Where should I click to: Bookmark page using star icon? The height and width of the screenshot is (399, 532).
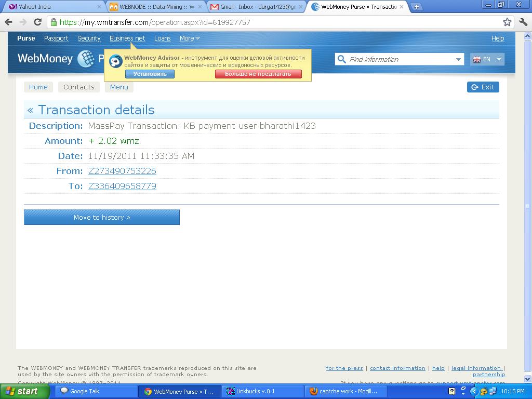pyautogui.click(x=507, y=22)
